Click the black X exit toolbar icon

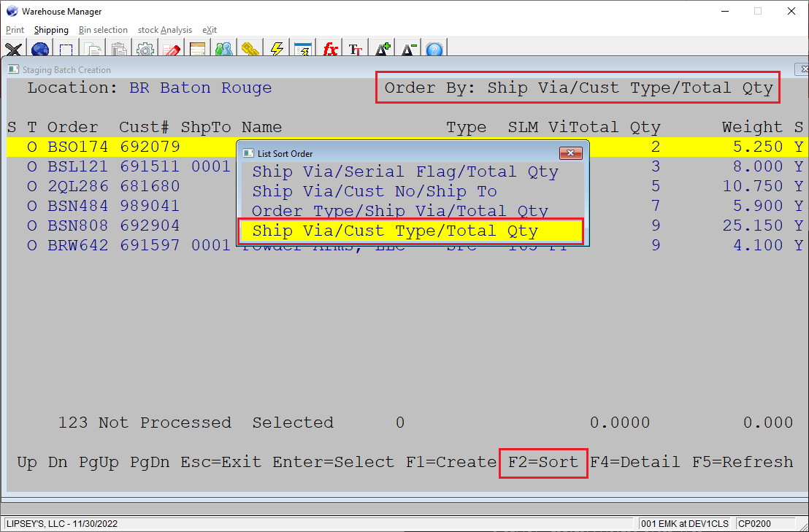pos(13,49)
